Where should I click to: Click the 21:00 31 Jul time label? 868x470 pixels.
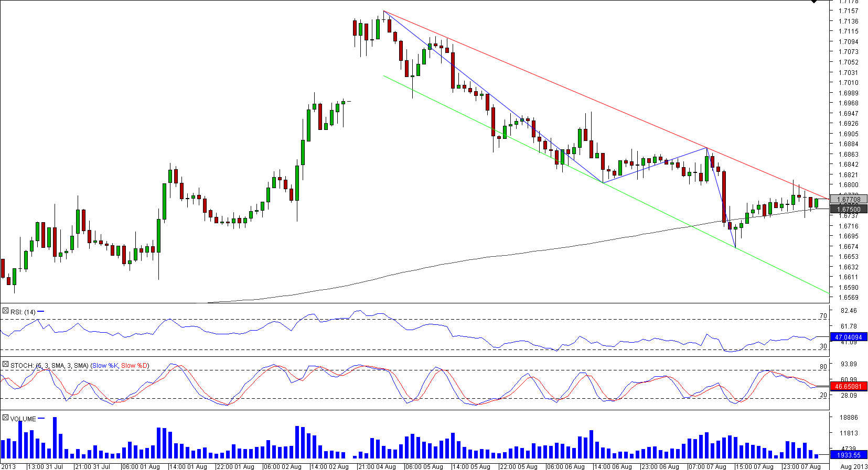pos(93,466)
